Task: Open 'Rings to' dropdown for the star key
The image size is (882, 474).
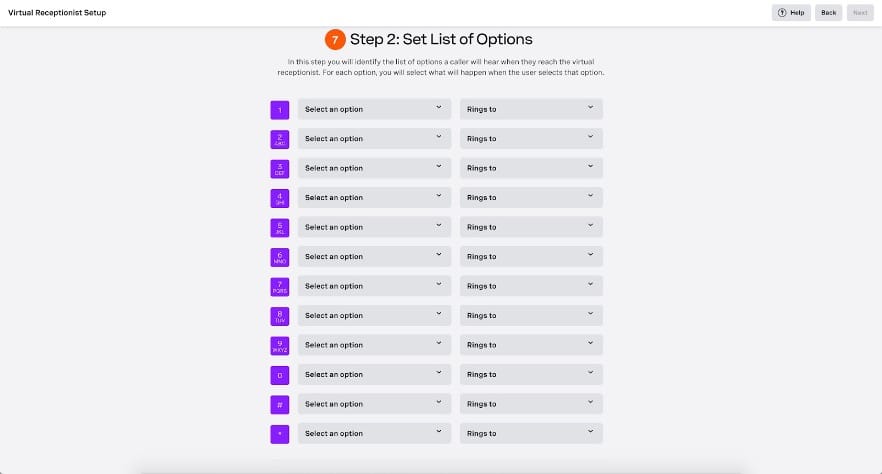Action: 531,434
